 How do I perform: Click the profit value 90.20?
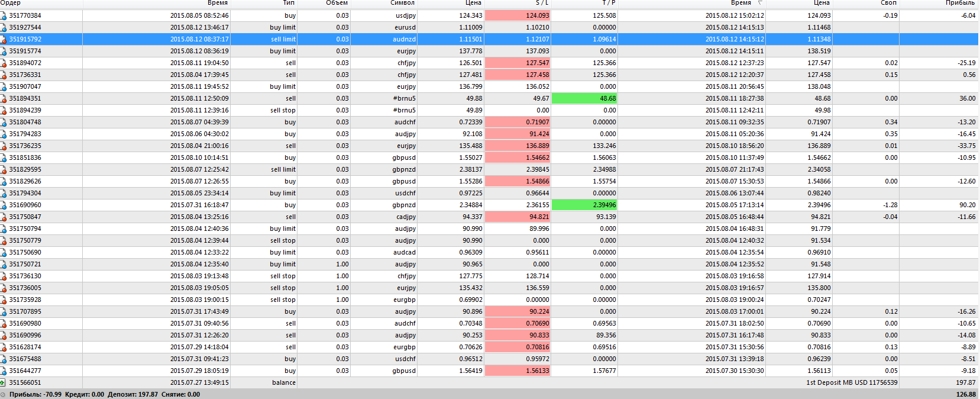(968, 205)
